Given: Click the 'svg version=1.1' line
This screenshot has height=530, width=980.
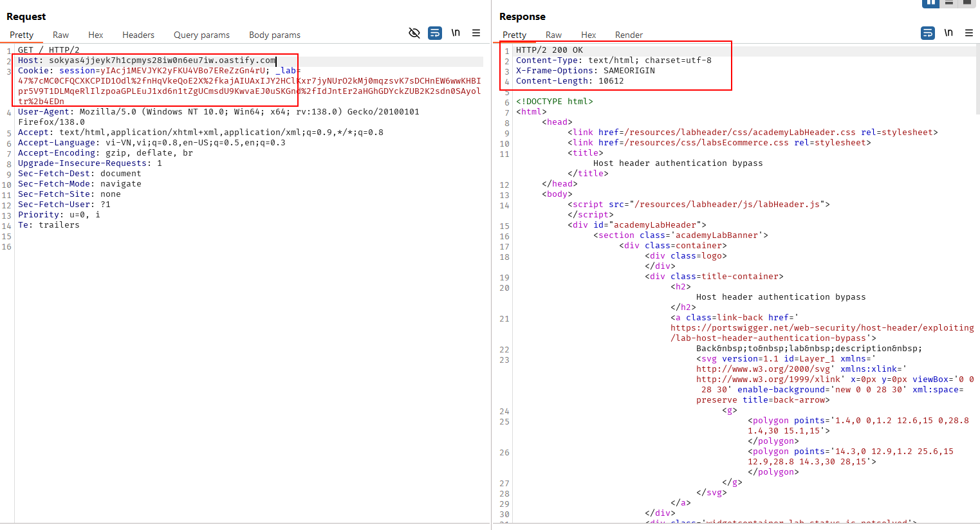Looking at the screenshot, I should 786,359.
